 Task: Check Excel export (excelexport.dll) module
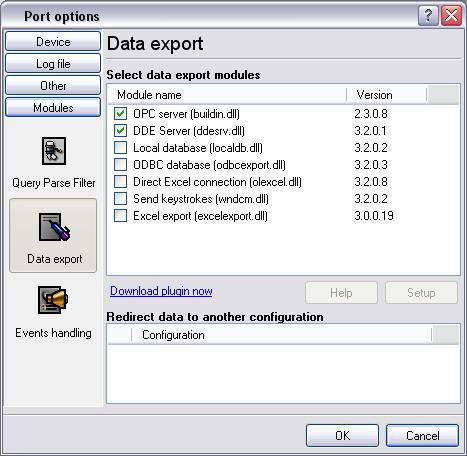(120, 216)
